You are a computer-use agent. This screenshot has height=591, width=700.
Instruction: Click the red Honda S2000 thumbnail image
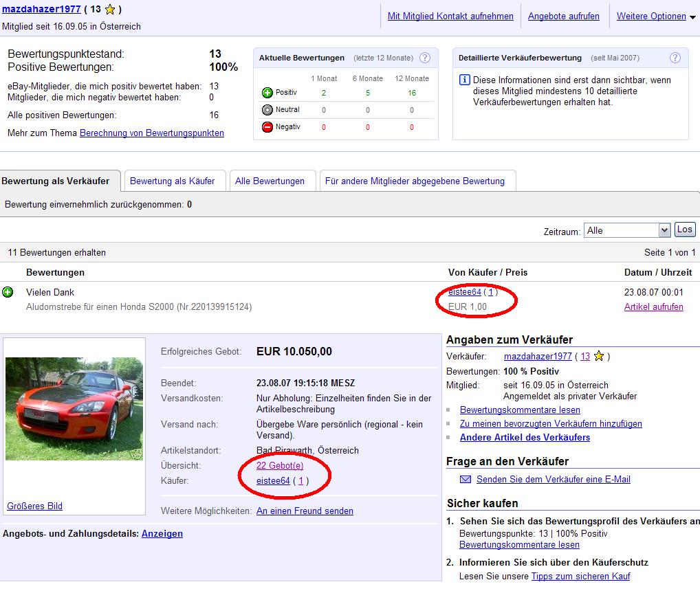(x=74, y=409)
